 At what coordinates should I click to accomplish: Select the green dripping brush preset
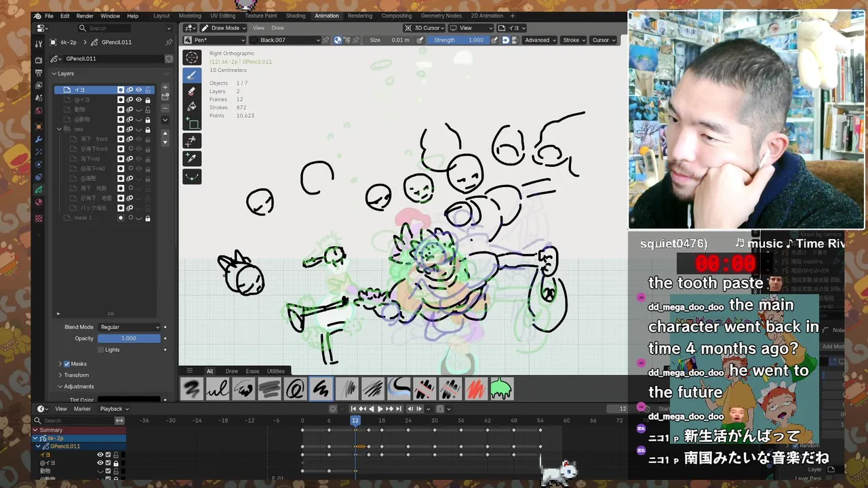coord(501,389)
